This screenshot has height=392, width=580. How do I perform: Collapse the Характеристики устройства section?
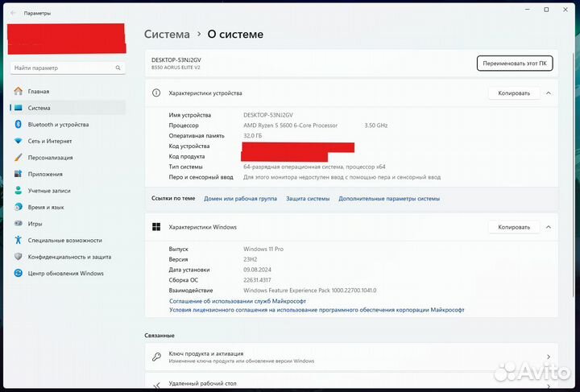tap(549, 93)
